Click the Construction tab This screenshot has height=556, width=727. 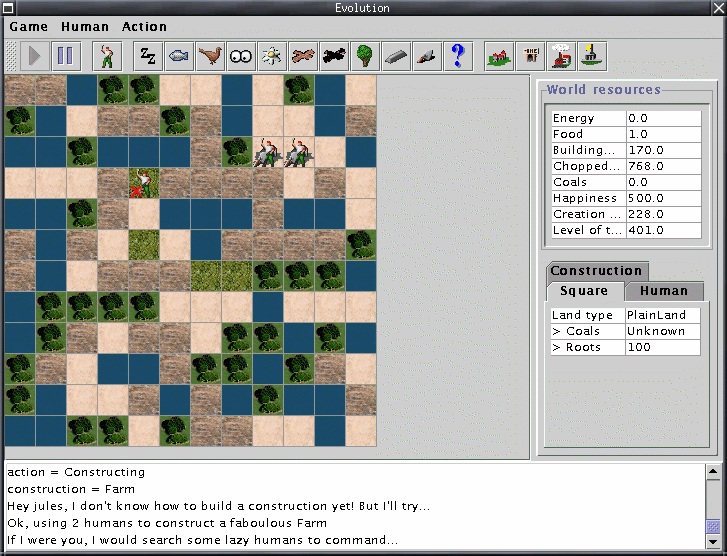(596, 271)
